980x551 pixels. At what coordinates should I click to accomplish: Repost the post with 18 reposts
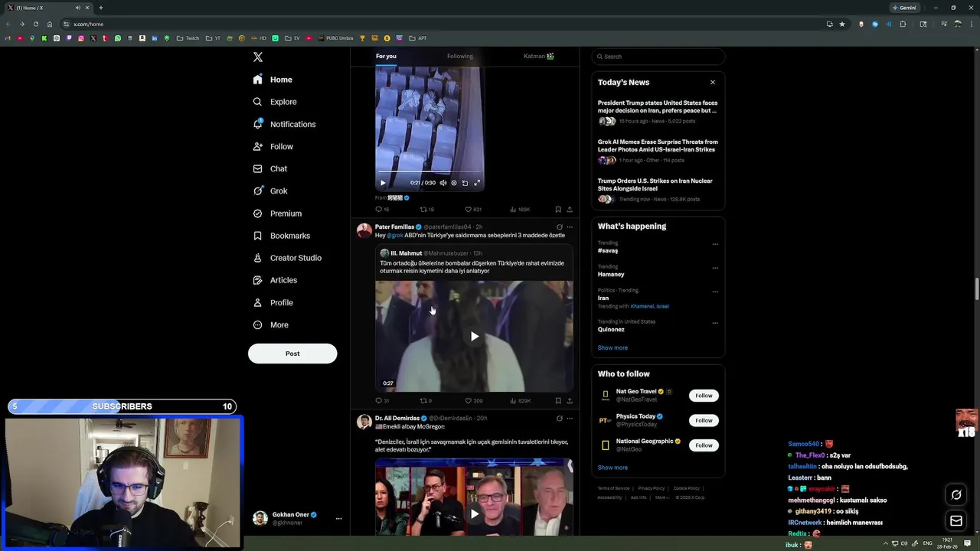coord(426,209)
